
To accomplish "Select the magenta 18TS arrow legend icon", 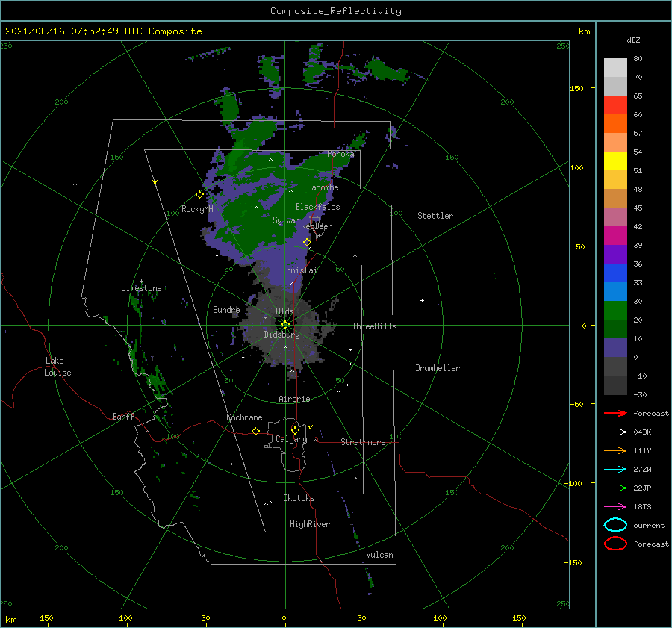I will [x=615, y=507].
